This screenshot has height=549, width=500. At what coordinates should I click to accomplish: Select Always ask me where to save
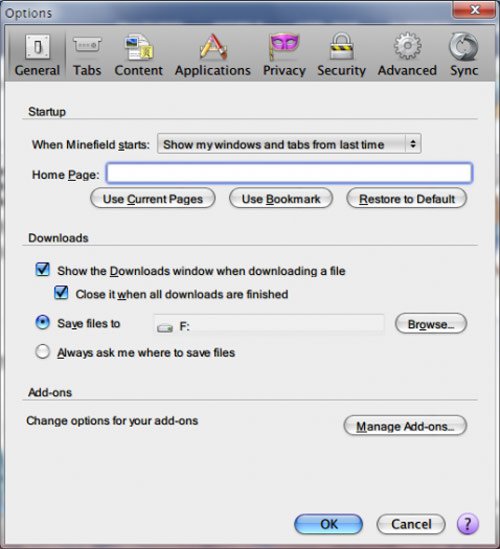[43, 352]
